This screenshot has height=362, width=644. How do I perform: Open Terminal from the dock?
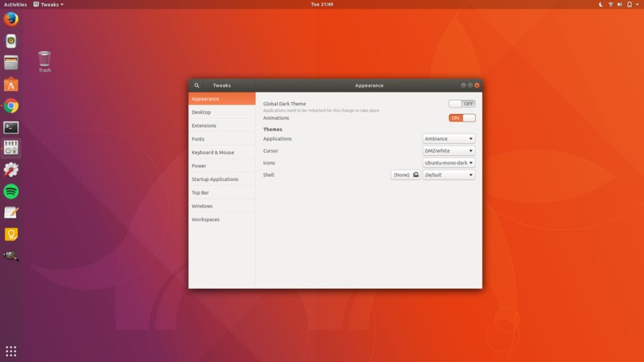click(11, 127)
